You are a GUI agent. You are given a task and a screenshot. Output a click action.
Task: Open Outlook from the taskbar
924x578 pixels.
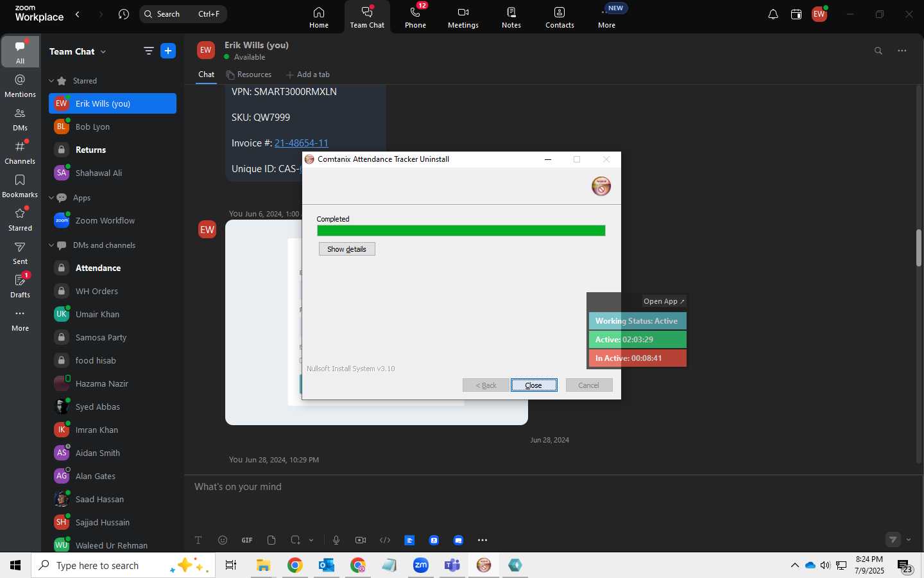[x=327, y=565]
